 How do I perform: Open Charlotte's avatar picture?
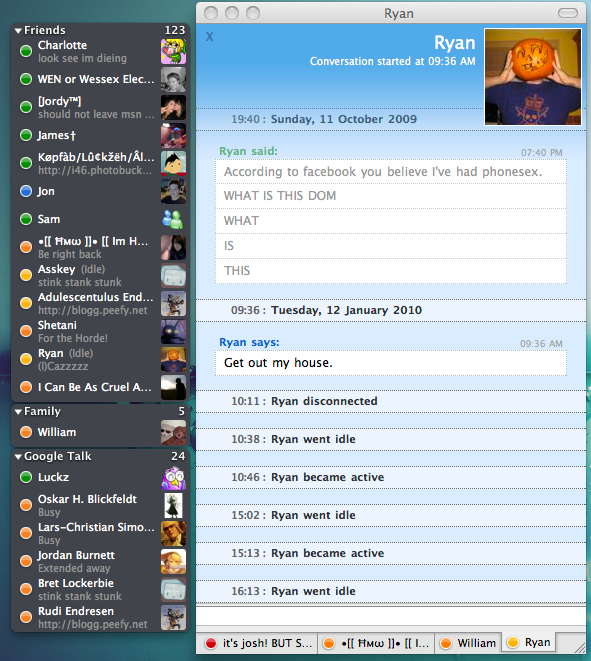[x=173, y=51]
